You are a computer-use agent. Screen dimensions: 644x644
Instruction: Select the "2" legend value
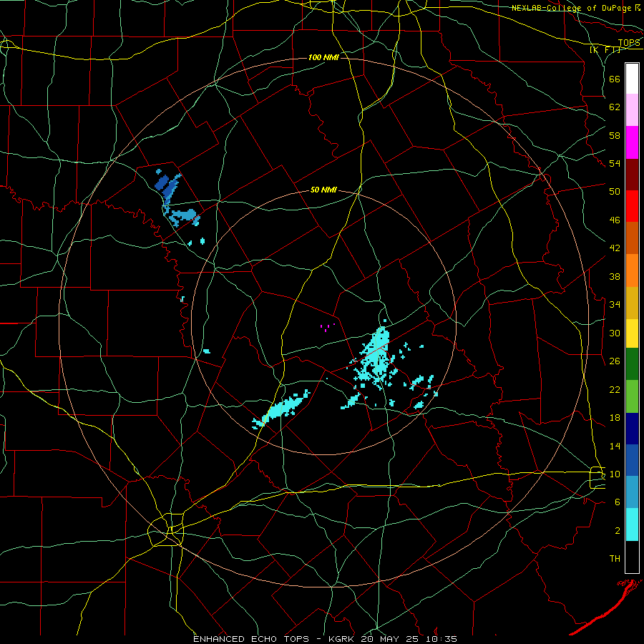point(618,531)
